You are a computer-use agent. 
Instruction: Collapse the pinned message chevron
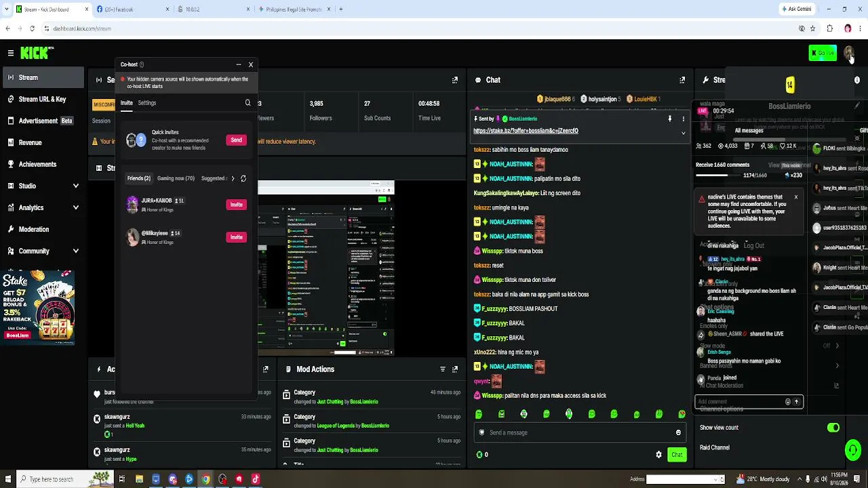683,133
